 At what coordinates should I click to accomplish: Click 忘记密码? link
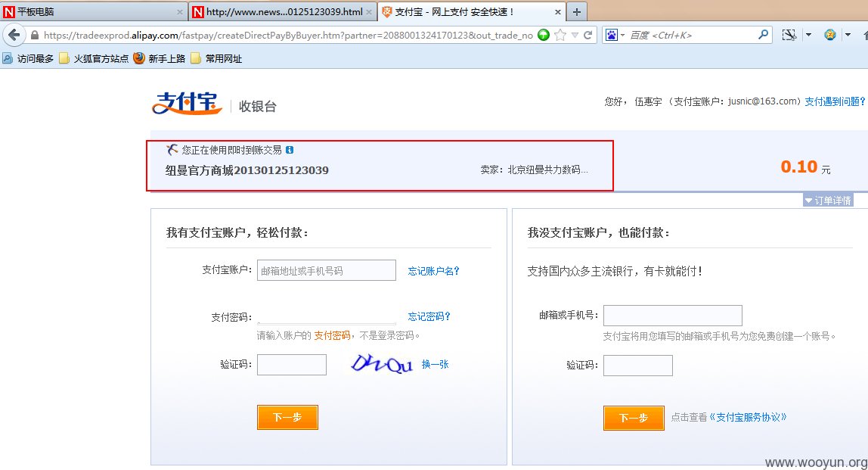[x=429, y=316]
